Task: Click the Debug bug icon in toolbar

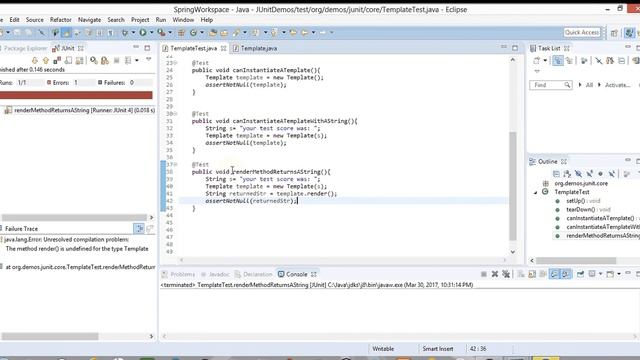Action: (x=125, y=32)
